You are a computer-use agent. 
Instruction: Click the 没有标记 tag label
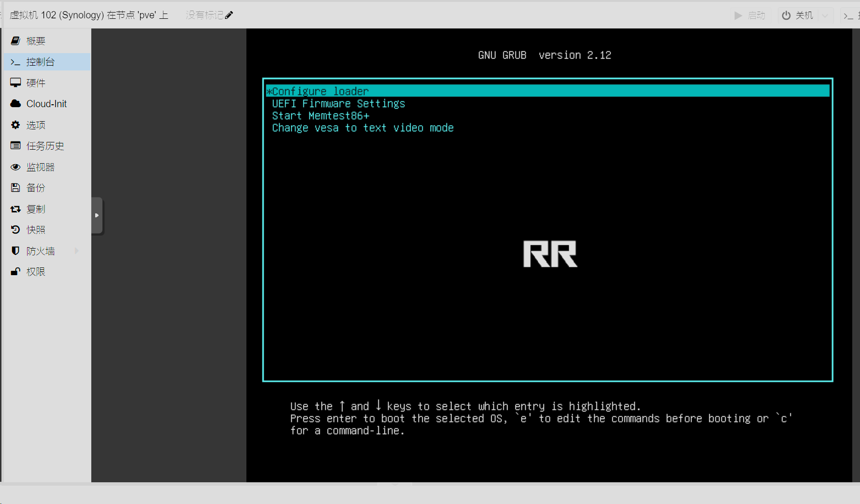coord(204,15)
